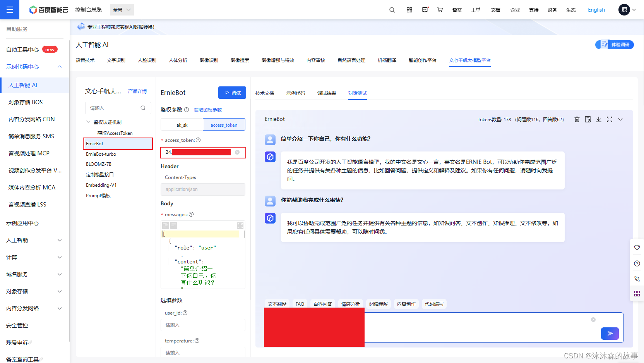This screenshot has width=644, height=363.
Task: Open the user avatar menu
Action: pyautogui.click(x=624, y=10)
